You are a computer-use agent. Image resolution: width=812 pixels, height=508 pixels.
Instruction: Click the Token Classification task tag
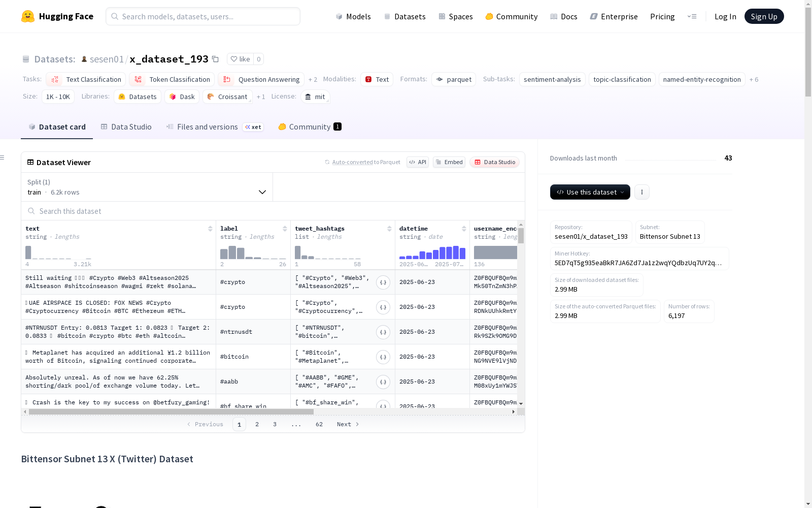tap(172, 79)
